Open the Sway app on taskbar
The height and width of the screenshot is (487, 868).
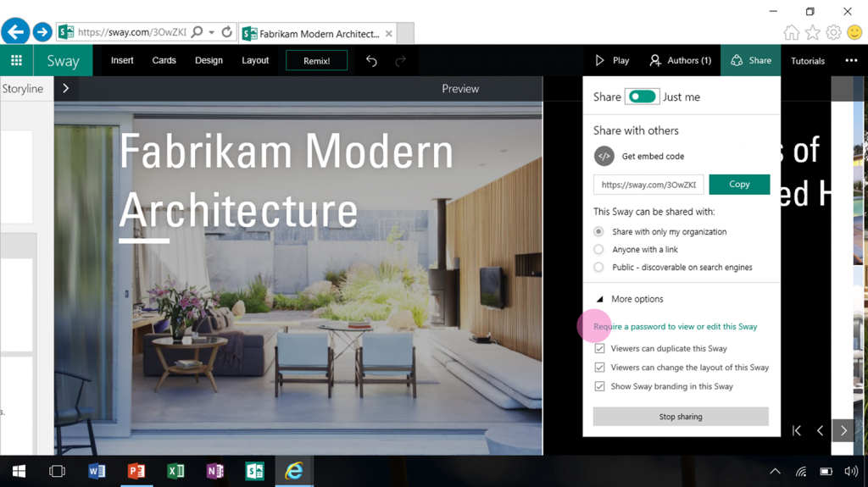click(254, 471)
